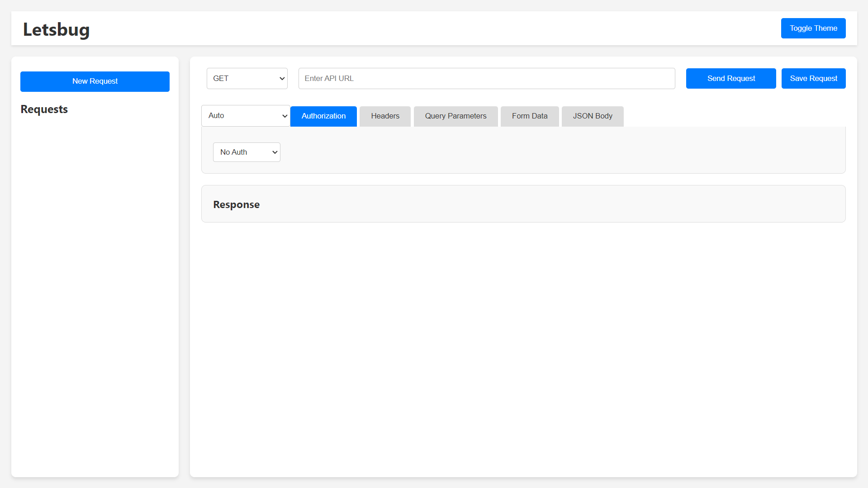The height and width of the screenshot is (488, 868).
Task: Open the No Auth type dropdown
Action: point(246,152)
